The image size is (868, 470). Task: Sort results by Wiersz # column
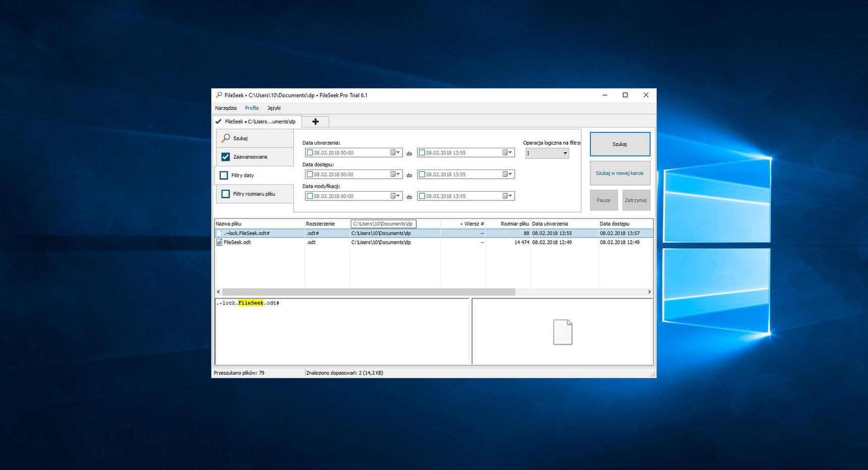point(463,224)
